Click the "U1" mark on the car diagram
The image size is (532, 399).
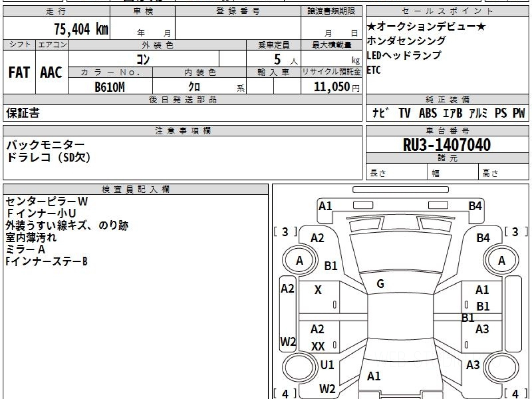pyautogui.click(x=327, y=365)
